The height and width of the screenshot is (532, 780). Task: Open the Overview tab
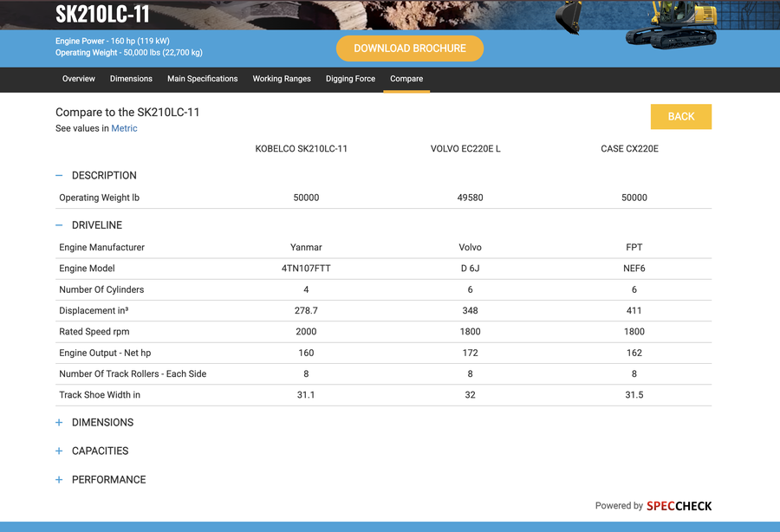[79, 79]
